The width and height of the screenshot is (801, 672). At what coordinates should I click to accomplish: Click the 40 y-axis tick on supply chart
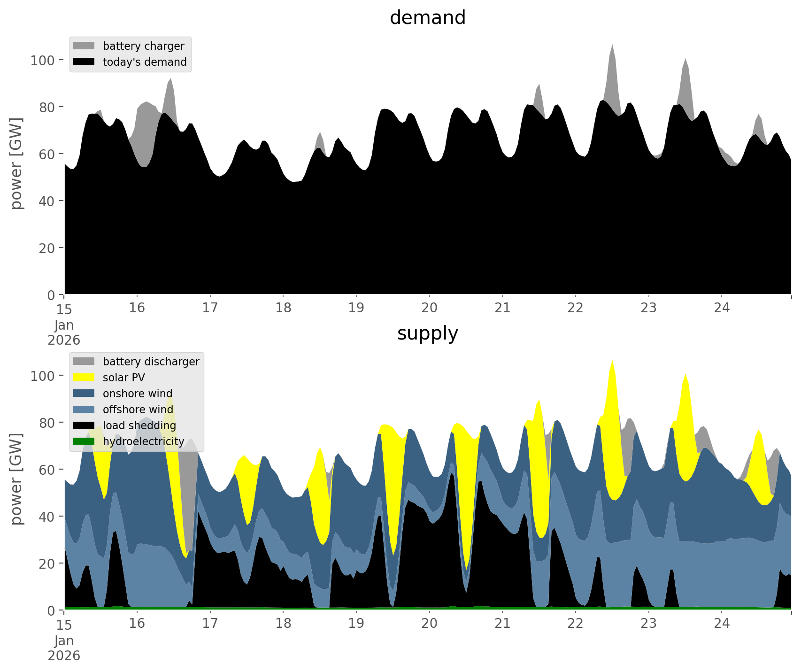click(47, 517)
